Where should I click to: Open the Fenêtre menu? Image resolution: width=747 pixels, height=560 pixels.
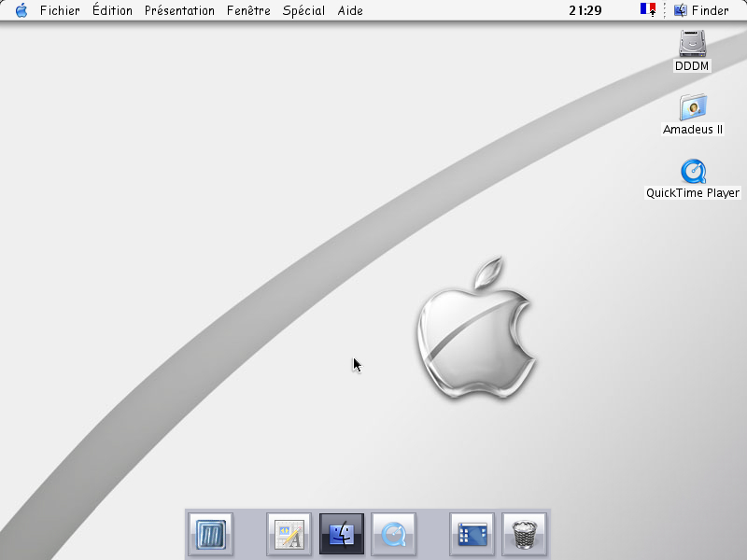[248, 10]
